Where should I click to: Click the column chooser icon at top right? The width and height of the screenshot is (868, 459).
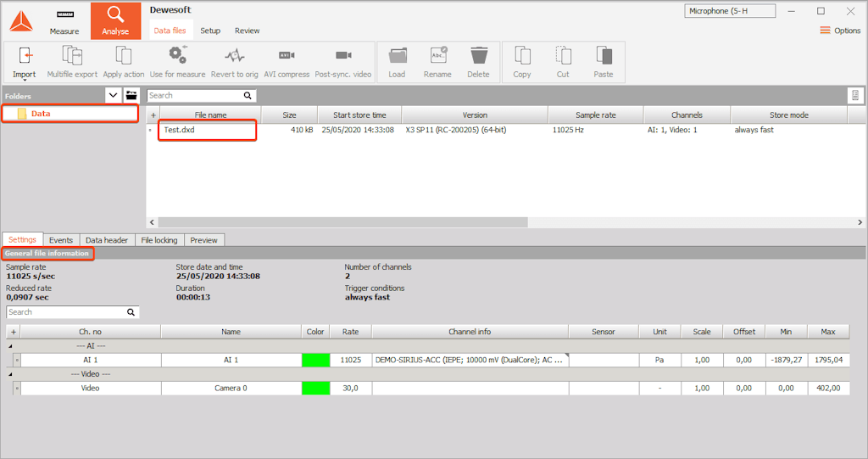click(x=855, y=95)
